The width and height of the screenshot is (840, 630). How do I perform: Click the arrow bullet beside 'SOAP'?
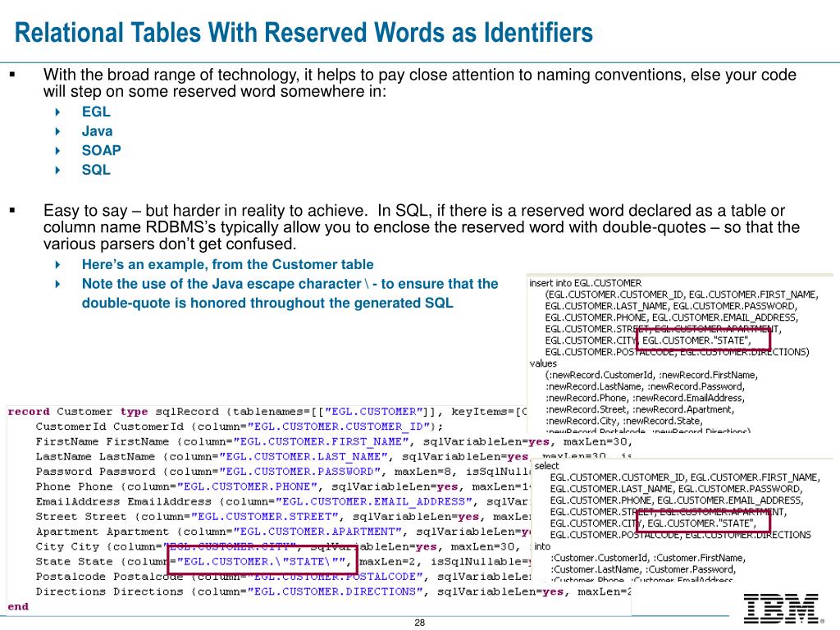58,151
